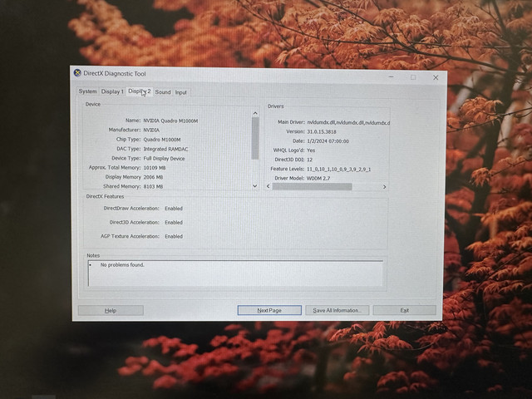Click the value Full Display Device
This screenshot has width=532, height=399.
pos(165,159)
